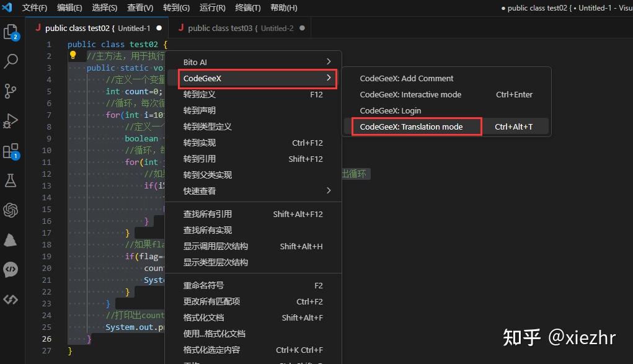Expand the Bito AI submenu arrow
The image size is (633, 364).
point(329,61)
